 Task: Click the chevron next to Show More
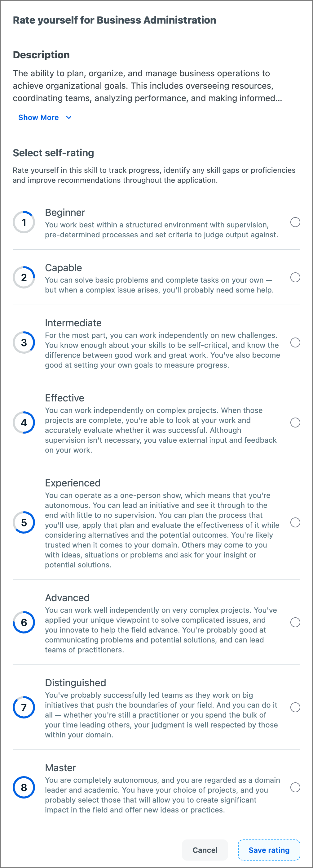pos(69,118)
